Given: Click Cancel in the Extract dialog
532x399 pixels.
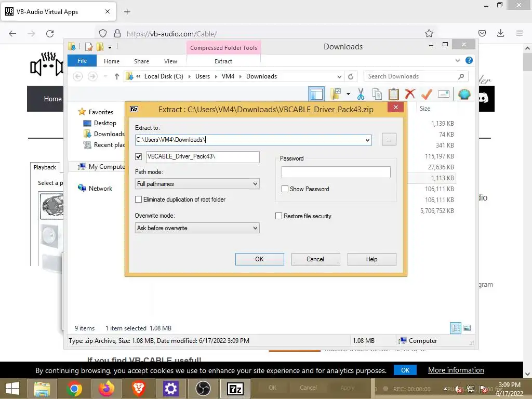Looking at the screenshot, I should pos(315,259).
